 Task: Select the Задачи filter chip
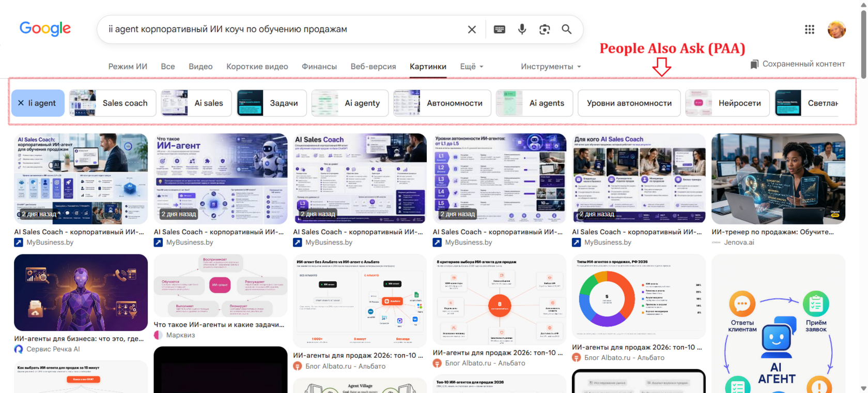(x=271, y=103)
